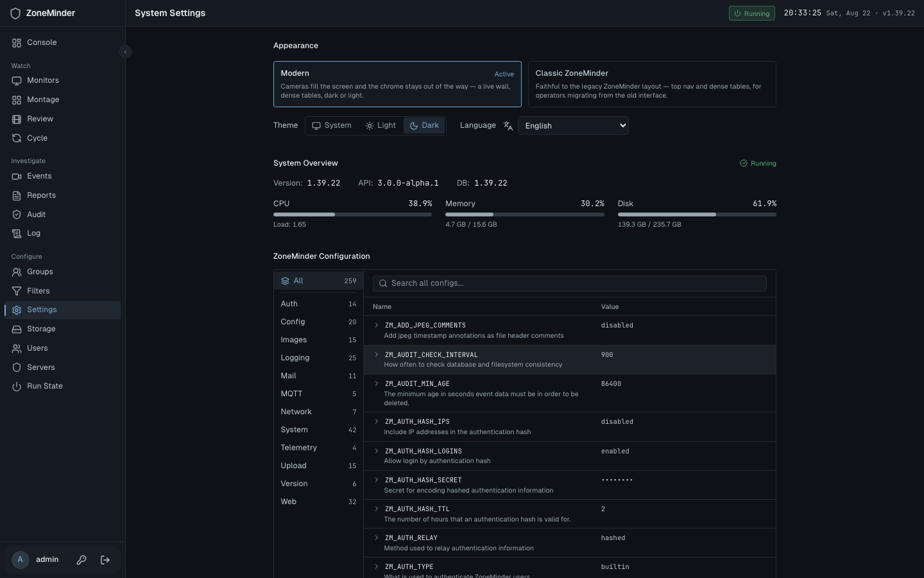Click the Search all configs field

coord(570,283)
